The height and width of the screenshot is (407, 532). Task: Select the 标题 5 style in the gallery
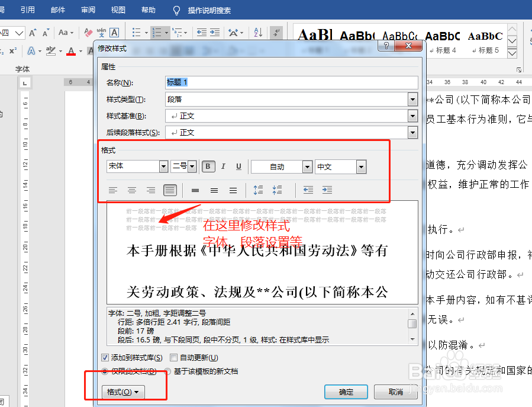pyautogui.click(x=485, y=41)
